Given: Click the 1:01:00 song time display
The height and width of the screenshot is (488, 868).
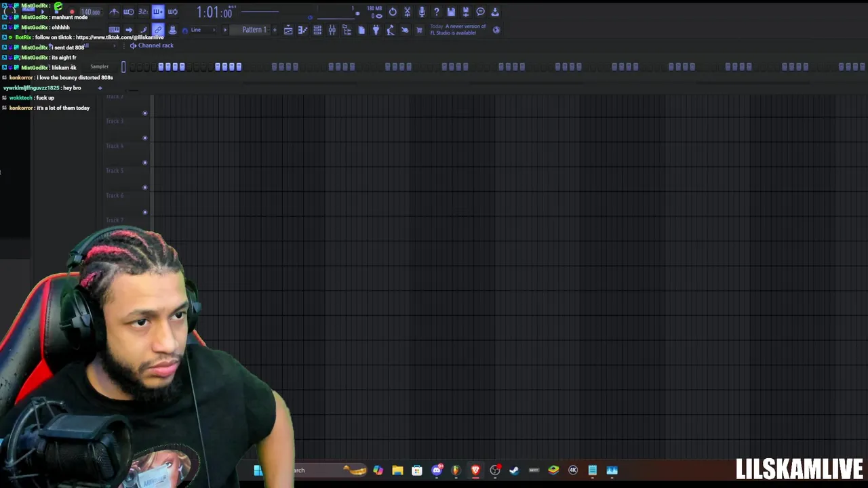Looking at the screenshot, I should (x=214, y=12).
